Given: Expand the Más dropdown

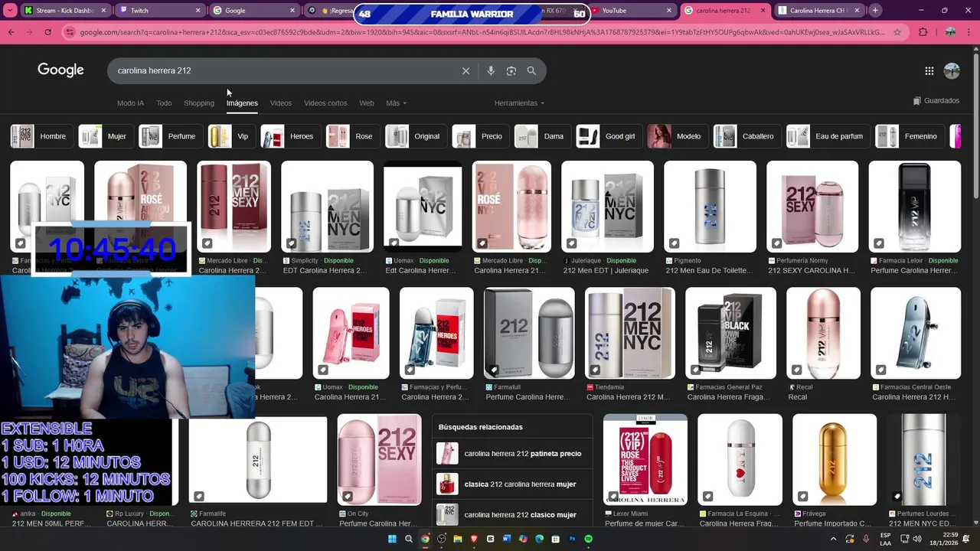Looking at the screenshot, I should tap(396, 103).
